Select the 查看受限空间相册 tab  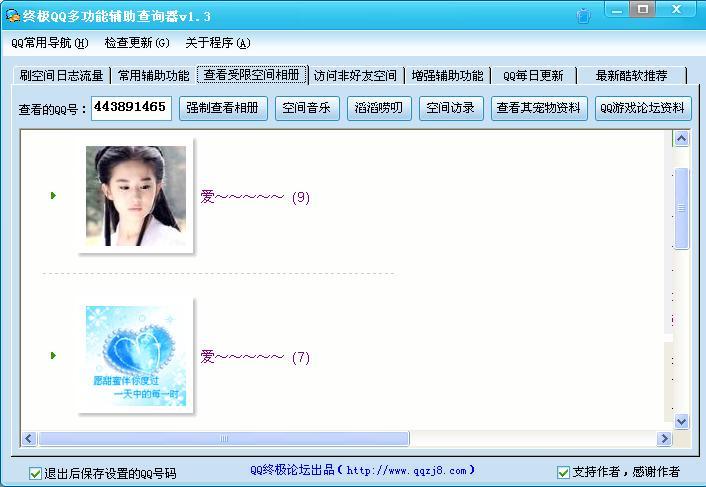point(252,75)
